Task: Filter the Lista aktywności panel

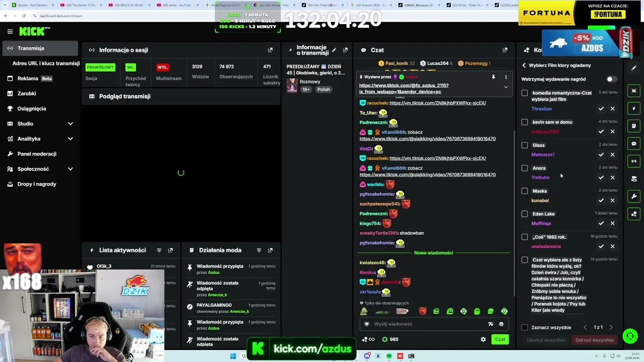Action: pos(159,250)
